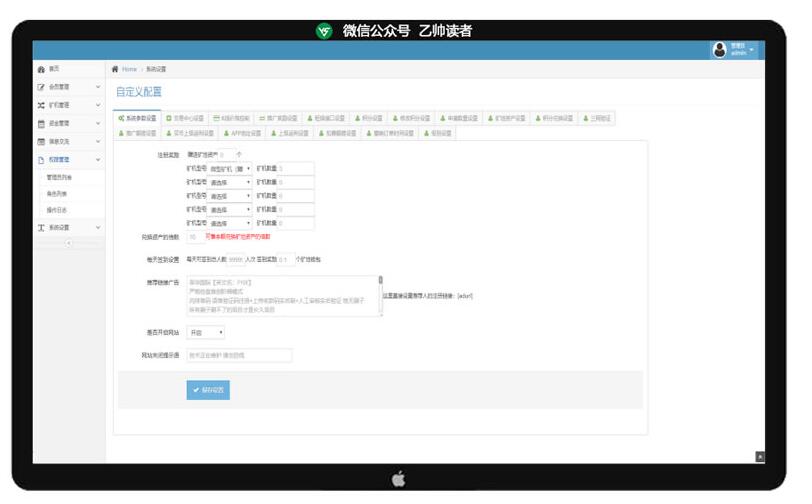This screenshot has height=504, width=812.
Task: Switch to the 系统参数设置 tab
Action: (x=137, y=119)
